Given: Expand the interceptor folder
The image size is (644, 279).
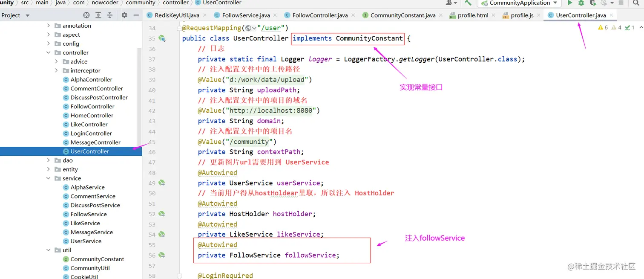Looking at the screenshot, I should pos(57,70).
